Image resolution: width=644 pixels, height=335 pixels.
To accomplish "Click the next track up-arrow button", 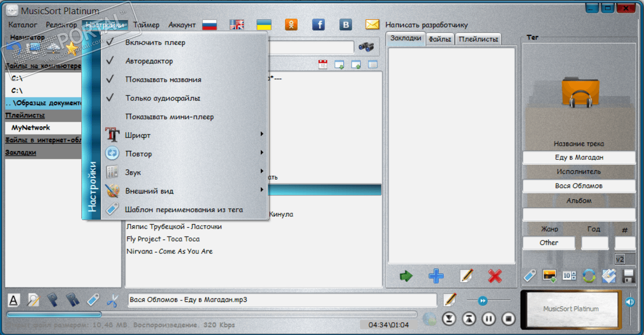I will click(x=469, y=319).
